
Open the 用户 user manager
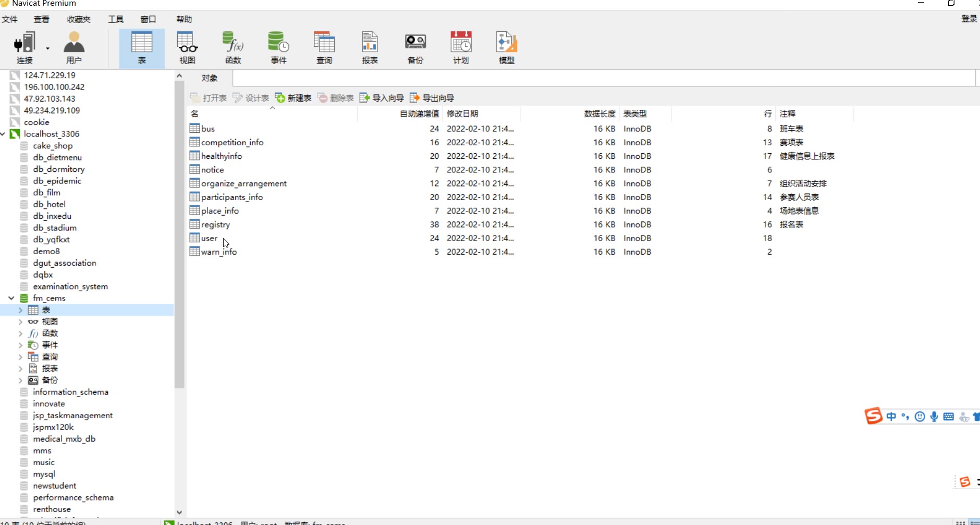tap(73, 48)
